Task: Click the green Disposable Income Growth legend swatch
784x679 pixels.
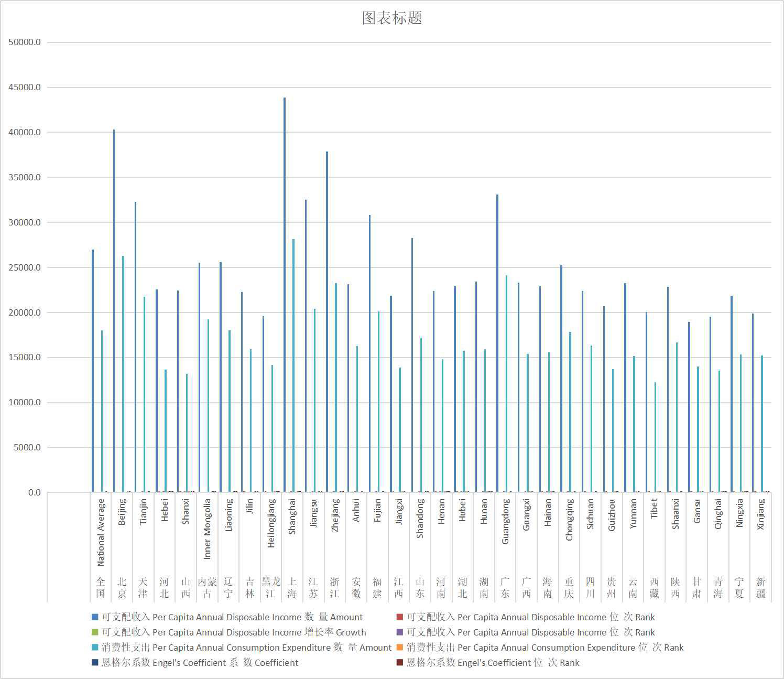Action: (x=95, y=632)
